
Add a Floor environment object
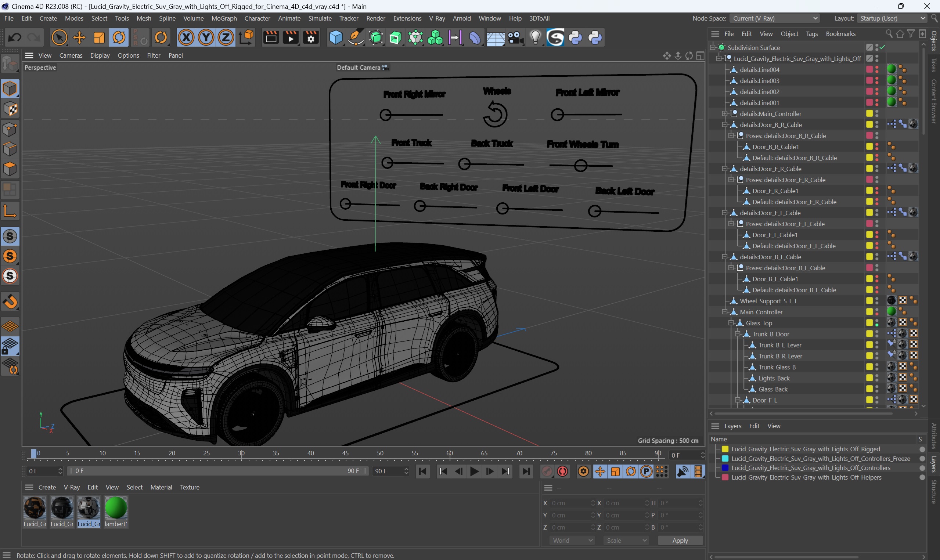[x=496, y=38]
